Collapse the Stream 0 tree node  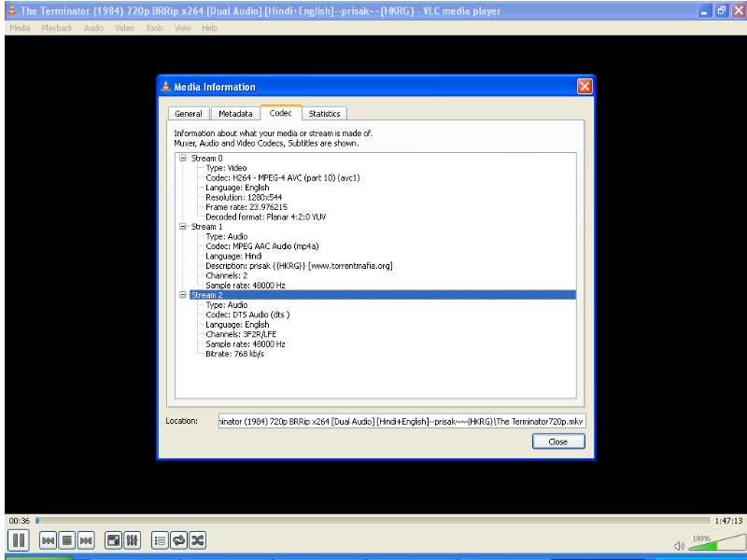tap(182, 158)
